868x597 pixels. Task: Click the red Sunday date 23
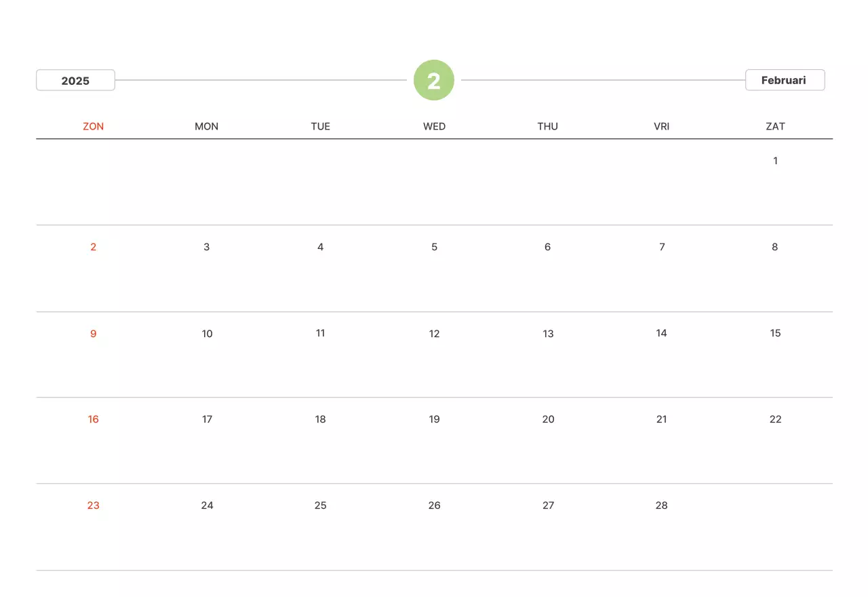pos(94,505)
